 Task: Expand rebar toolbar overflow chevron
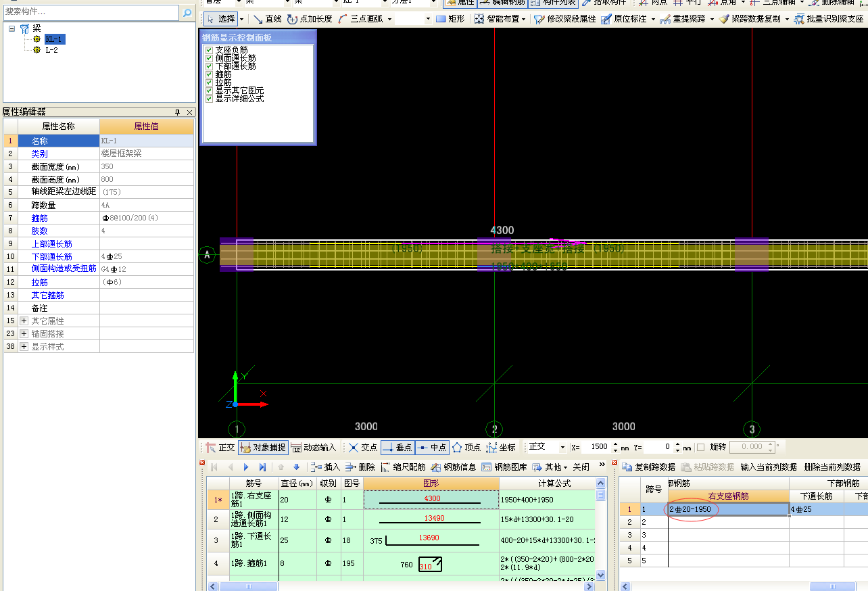pos(602,466)
